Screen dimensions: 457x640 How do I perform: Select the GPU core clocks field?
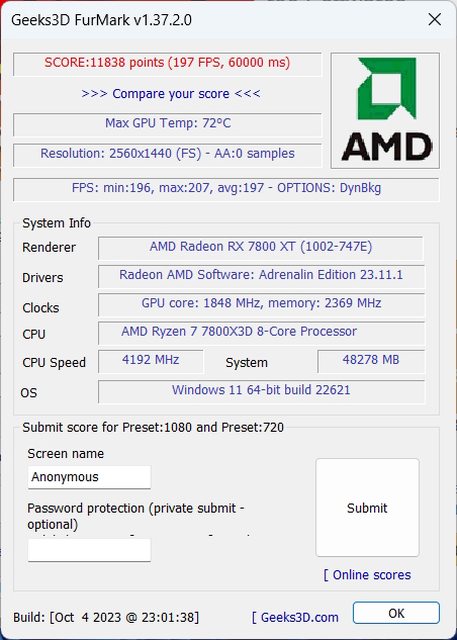click(261, 304)
